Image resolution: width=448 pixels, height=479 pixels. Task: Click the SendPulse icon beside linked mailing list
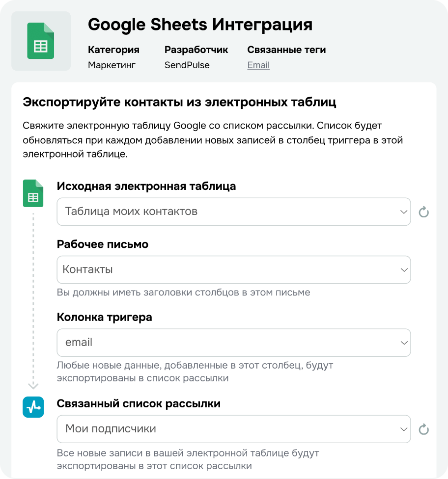tap(33, 407)
